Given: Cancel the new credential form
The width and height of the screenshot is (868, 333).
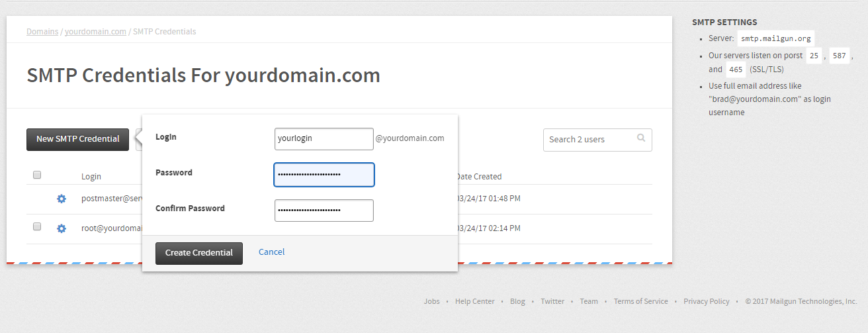Looking at the screenshot, I should (272, 252).
